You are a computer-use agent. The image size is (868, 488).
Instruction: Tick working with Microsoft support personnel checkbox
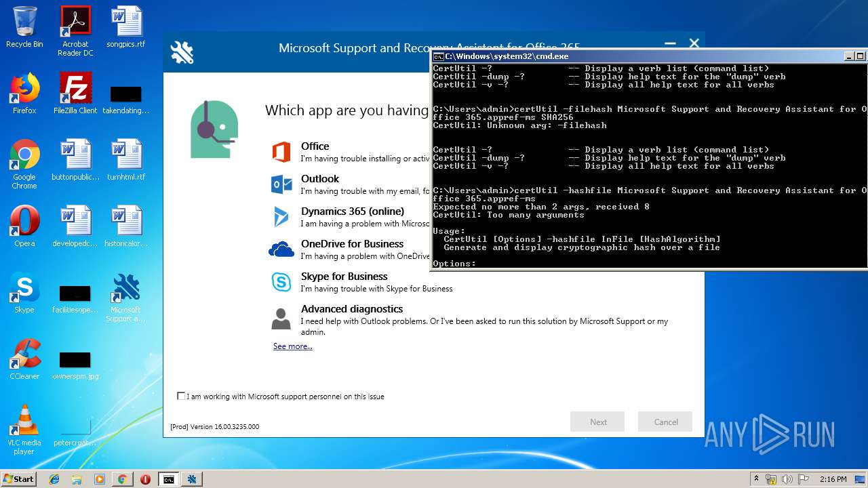pyautogui.click(x=181, y=396)
